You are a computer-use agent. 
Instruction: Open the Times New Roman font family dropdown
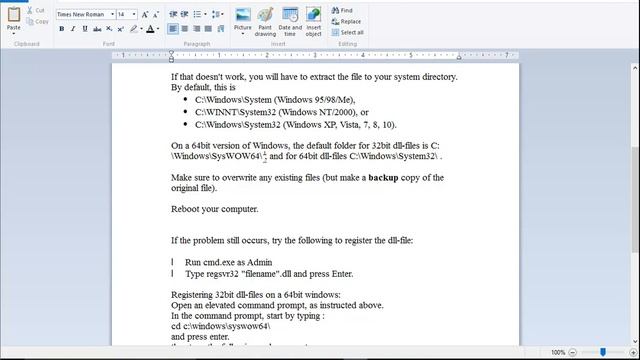point(112,14)
